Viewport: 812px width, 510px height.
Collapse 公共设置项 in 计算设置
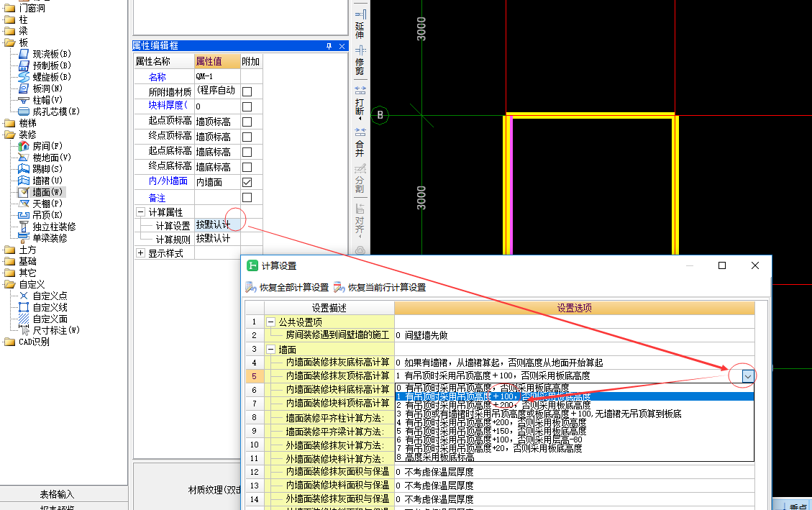pyautogui.click(x=270, y=322)
